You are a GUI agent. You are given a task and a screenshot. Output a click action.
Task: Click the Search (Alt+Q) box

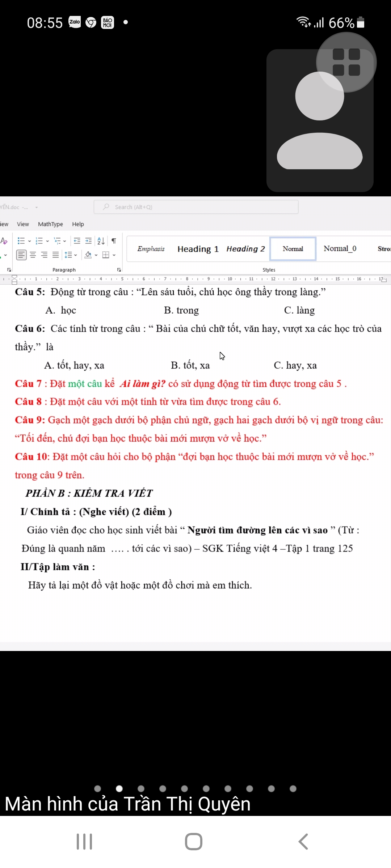click(x=196, y=207)
